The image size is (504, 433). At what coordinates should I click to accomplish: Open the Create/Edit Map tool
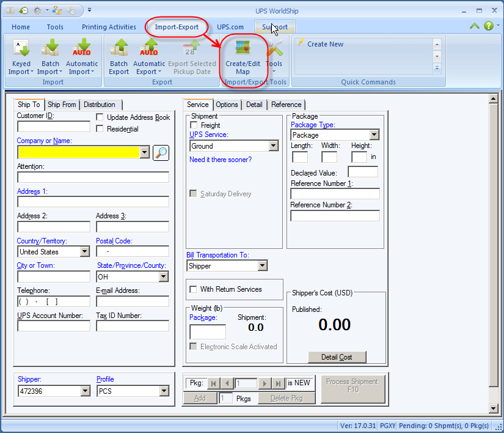point(243,57)
